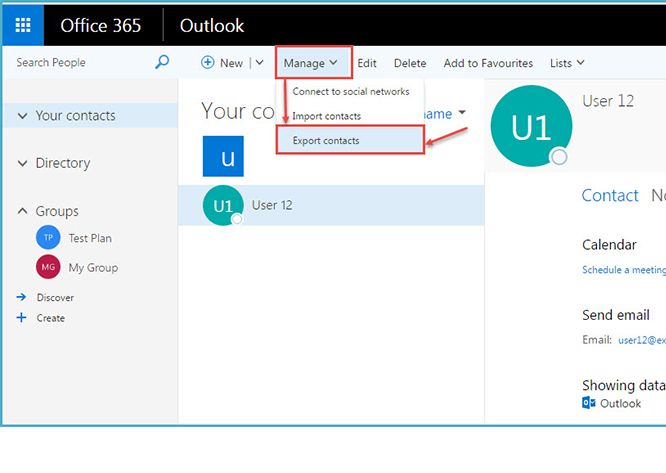Click the large U1 profile avatar

pos(531,126)
